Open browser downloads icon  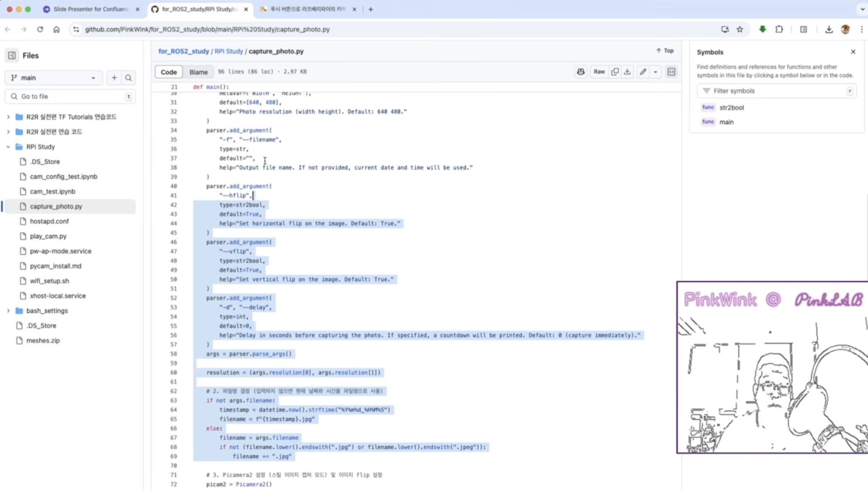click(x=828, y=29)
